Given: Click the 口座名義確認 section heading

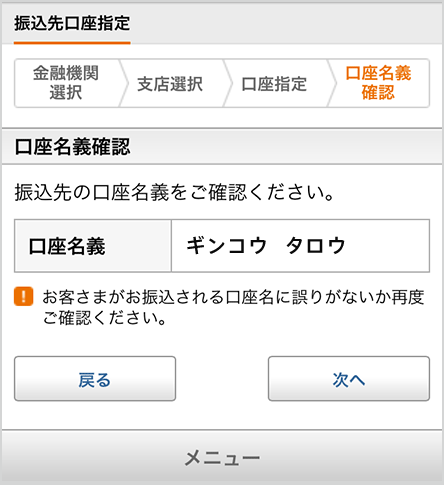Looking at the screenshot, I should [x=72, y=147].
